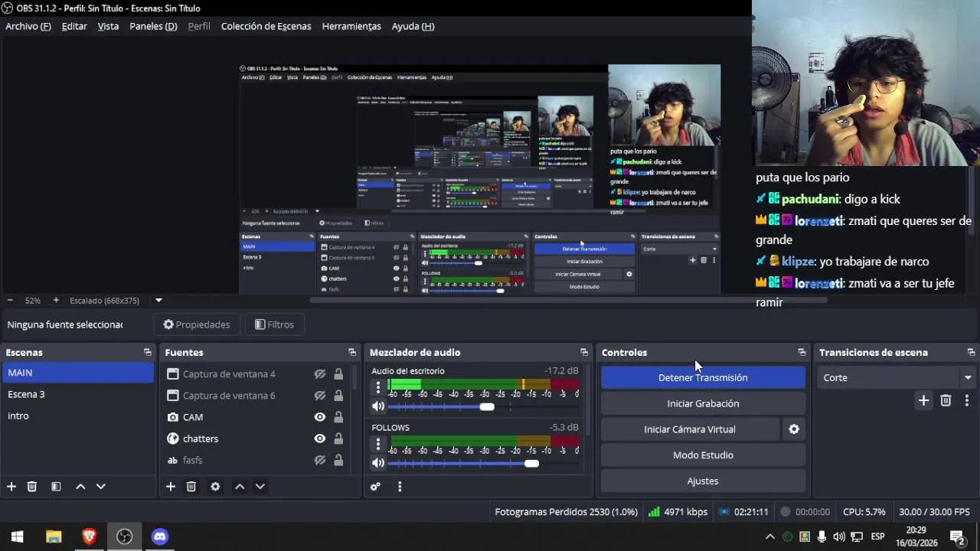
Task: Add a new scene with plus icon
Action: point(11,487)
